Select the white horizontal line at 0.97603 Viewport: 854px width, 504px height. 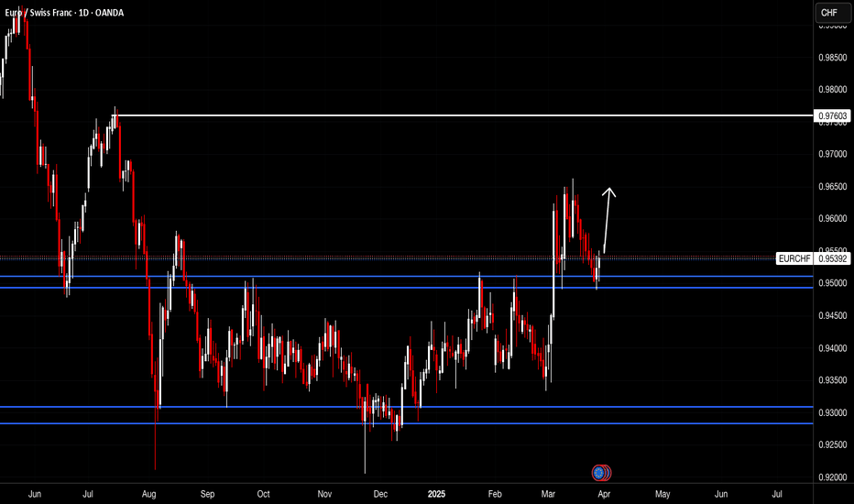(x=463, y=115)
